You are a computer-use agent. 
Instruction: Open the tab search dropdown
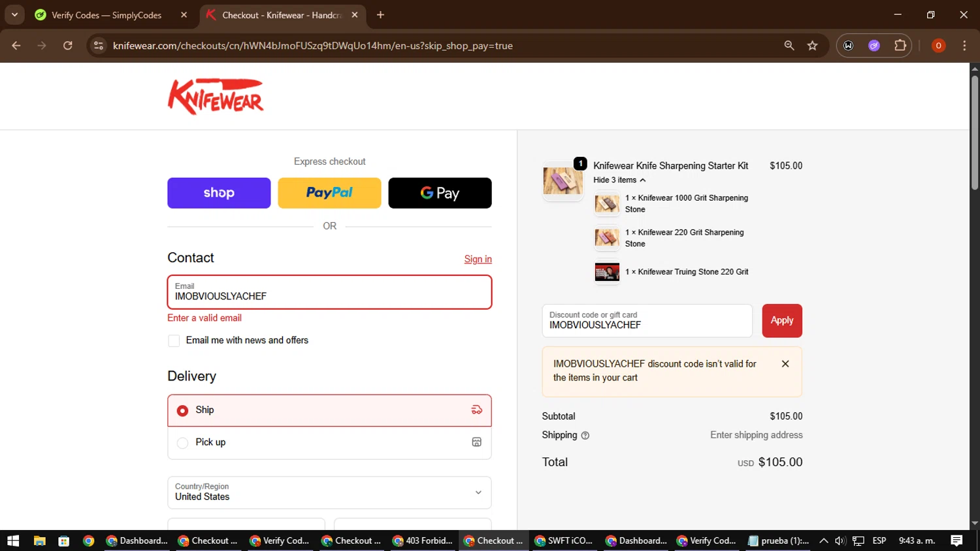[14, 15]
